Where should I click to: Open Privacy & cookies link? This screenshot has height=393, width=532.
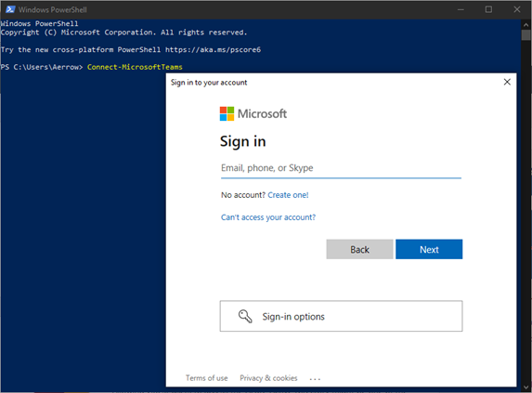point(268,378)
